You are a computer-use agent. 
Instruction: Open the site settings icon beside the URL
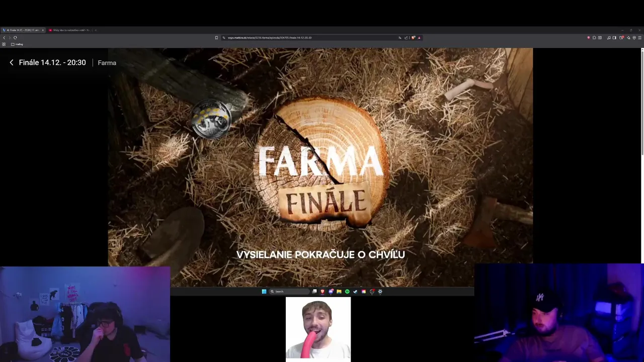[224, 38]
